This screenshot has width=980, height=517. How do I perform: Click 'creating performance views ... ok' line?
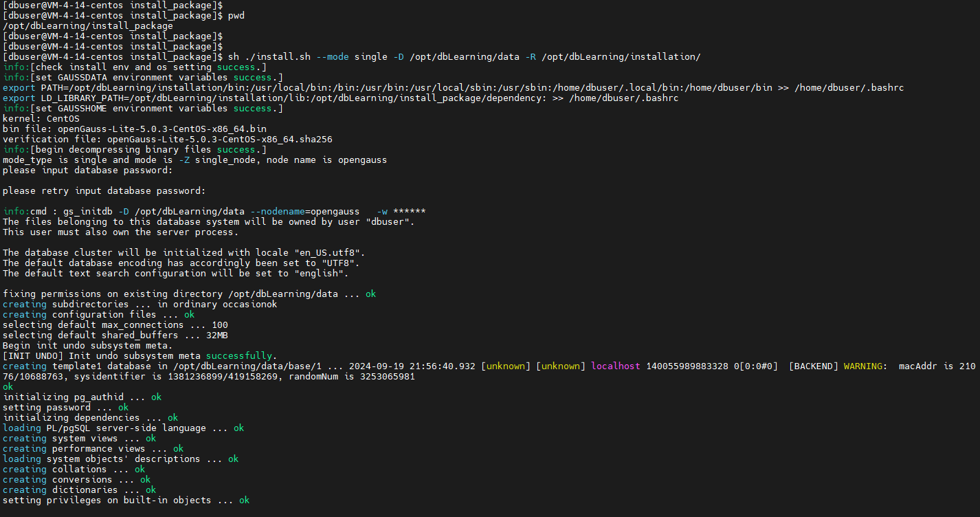coord(93,448)
